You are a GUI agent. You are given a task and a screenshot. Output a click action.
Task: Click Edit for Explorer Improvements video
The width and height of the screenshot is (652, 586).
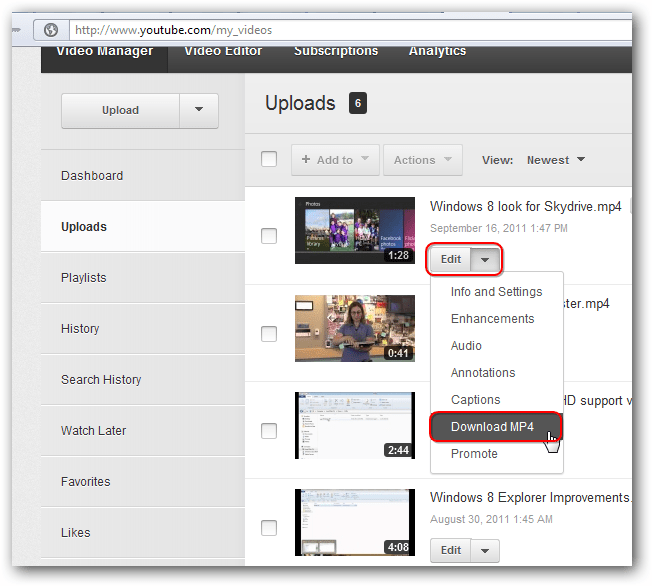pos(451,551)
